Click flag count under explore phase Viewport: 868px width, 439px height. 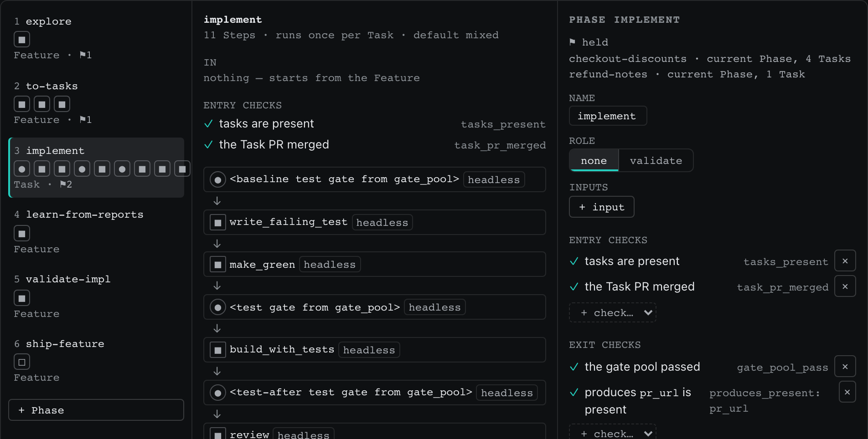click(x=86, y=55)
